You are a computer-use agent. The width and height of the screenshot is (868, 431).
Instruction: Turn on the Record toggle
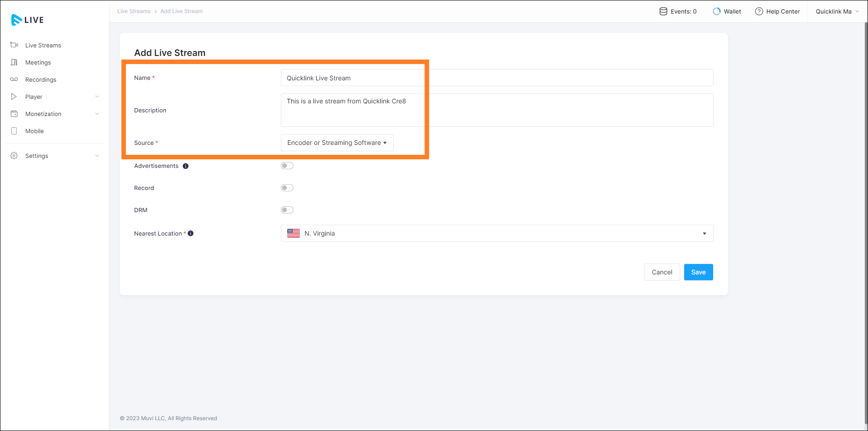[287, 188]
